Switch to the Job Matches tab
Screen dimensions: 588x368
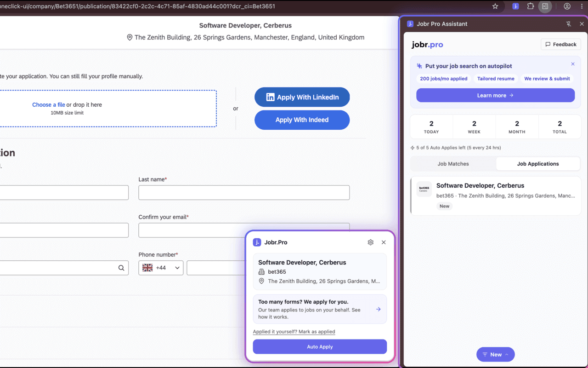[453, 164]
